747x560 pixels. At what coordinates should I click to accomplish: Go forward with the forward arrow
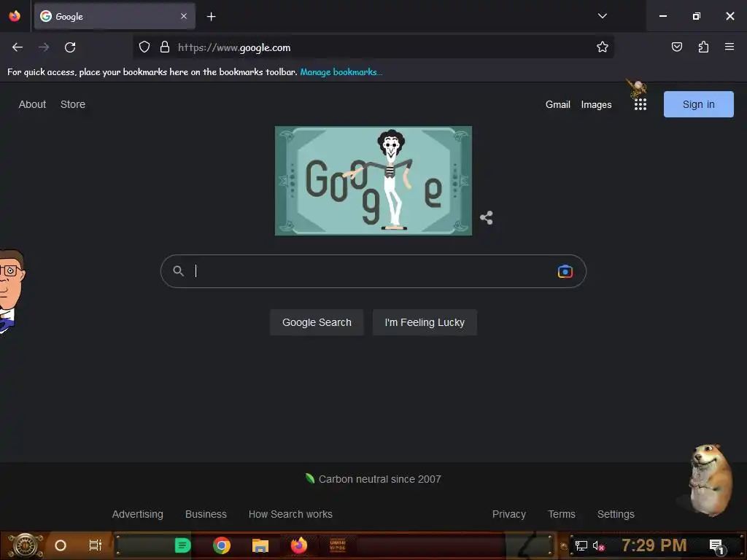click(x=44, y=47)
